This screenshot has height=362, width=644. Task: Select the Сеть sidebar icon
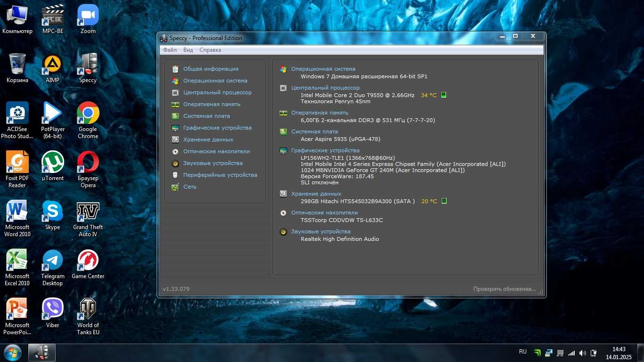tap(175, 187)
